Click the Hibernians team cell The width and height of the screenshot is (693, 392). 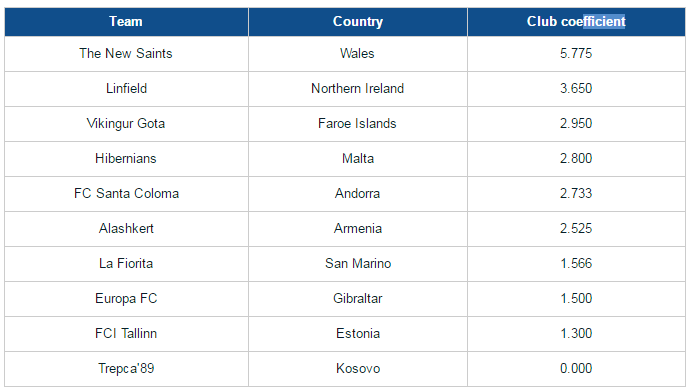pyautogui.click(x=126, y=158)
